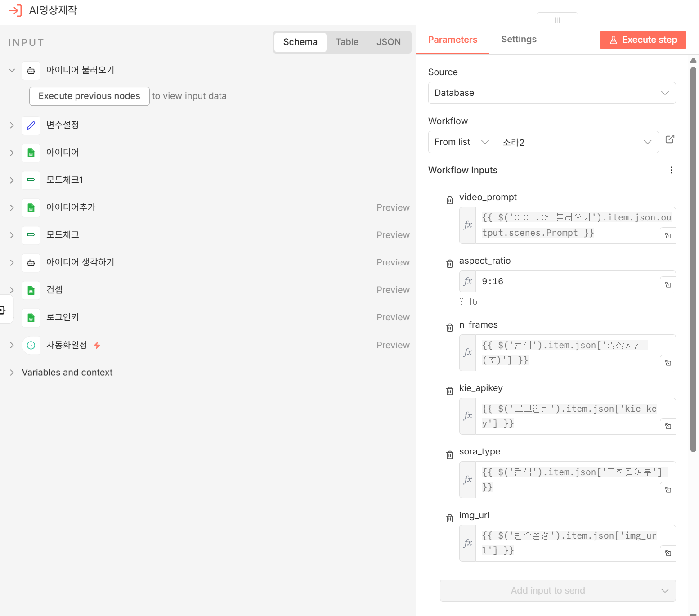This screenshot has height=616, width=699.
Task: Delete the sora_type input with trash icon
Action: tap(449, 455)
